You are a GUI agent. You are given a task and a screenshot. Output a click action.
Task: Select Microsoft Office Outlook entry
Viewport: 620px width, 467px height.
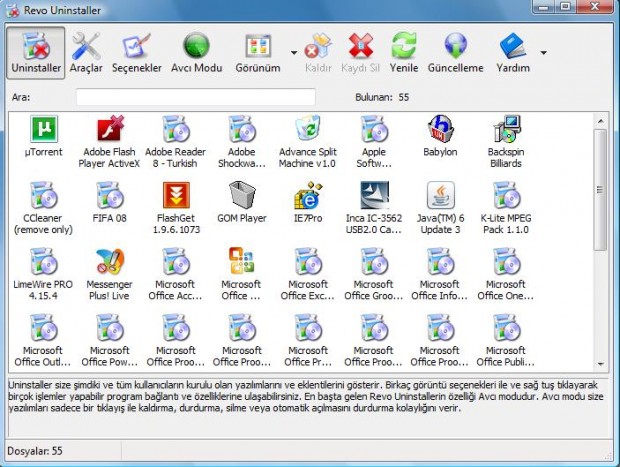pos(43,340)
